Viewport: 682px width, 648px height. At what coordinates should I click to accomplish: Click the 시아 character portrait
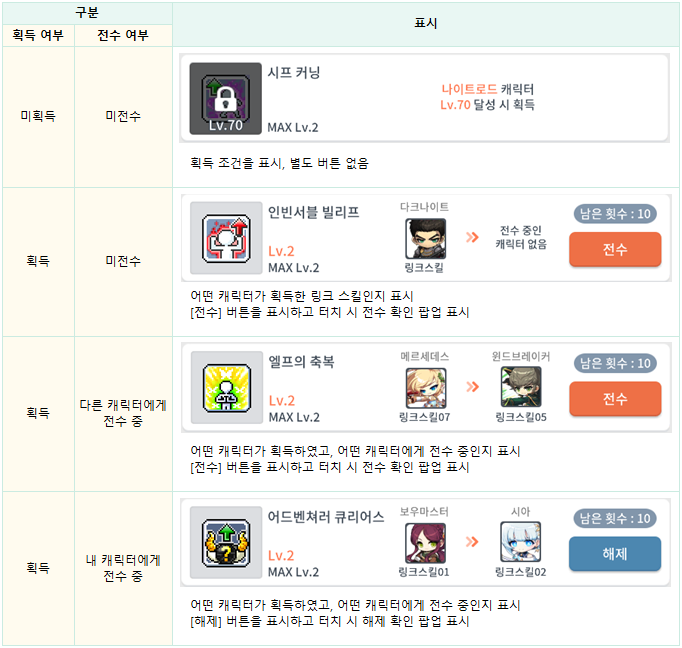coord(521,542)
